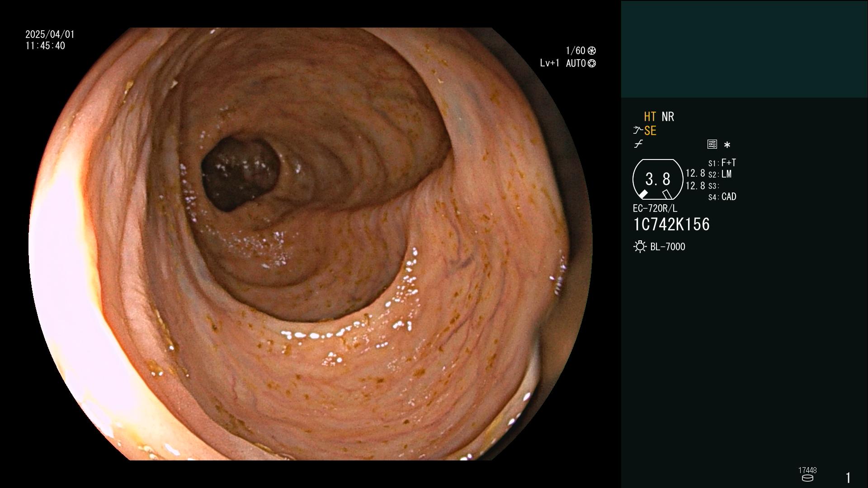Click the light source lamp icon
868x488 pixels.
(x=640, y=247)
